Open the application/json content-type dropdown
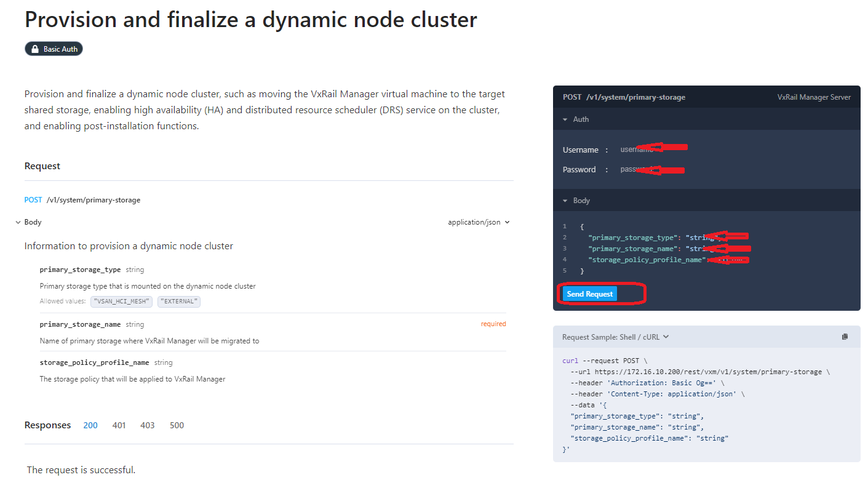Screen dimensions: 868x480 [x=479, y=222]
